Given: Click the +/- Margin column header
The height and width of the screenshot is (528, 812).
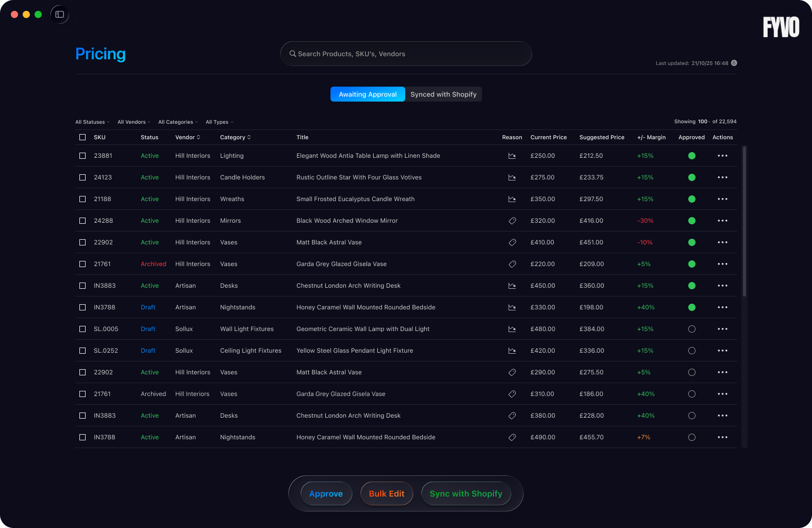Looking at the screenshot, I should [x=651, y=137].
